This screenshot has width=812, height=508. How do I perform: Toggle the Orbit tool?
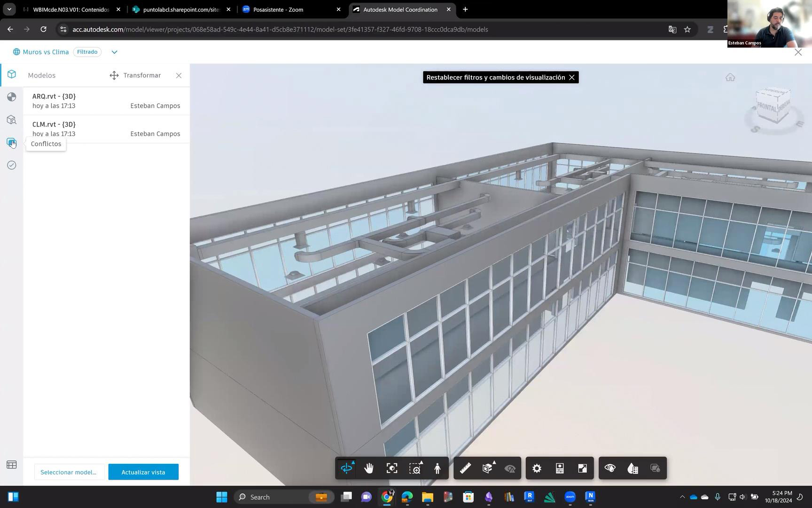pos(346,468)
